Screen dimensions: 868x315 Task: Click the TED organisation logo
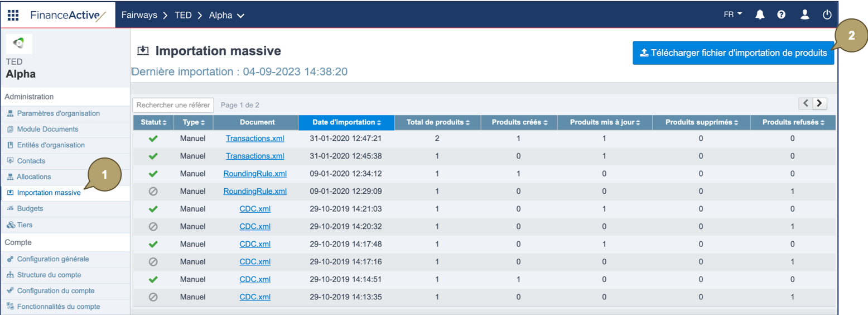19,44
